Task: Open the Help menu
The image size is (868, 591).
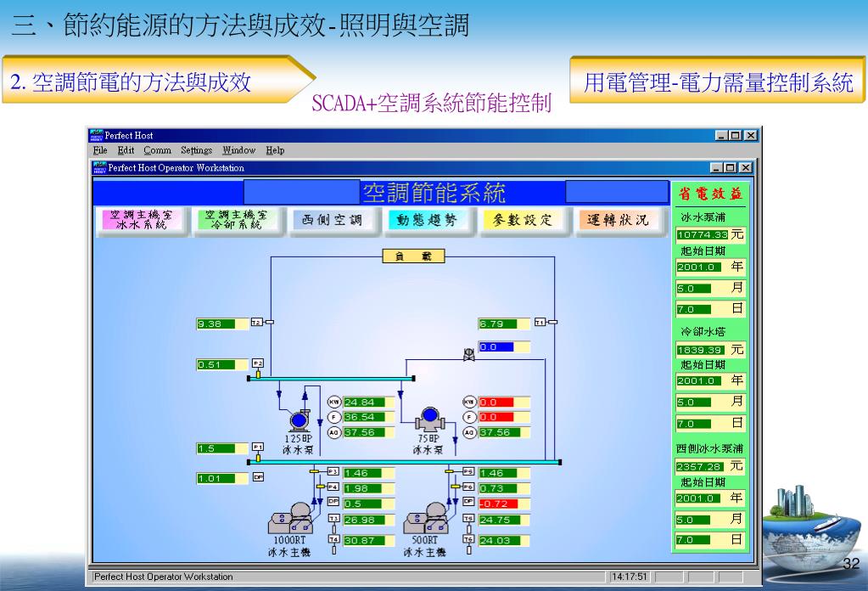Action: (x=275, y=150)
